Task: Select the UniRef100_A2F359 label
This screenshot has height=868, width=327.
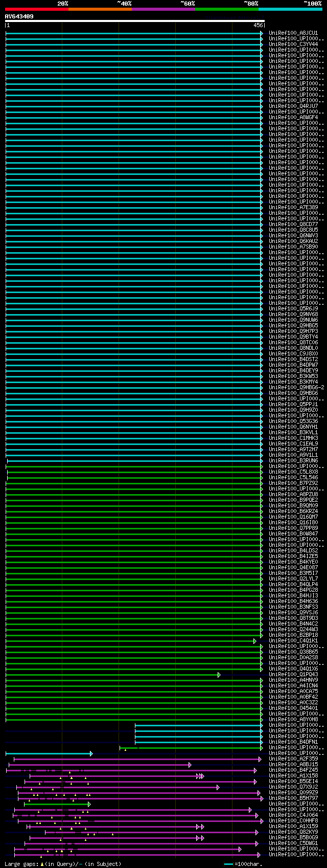Action: click(293, 759)
